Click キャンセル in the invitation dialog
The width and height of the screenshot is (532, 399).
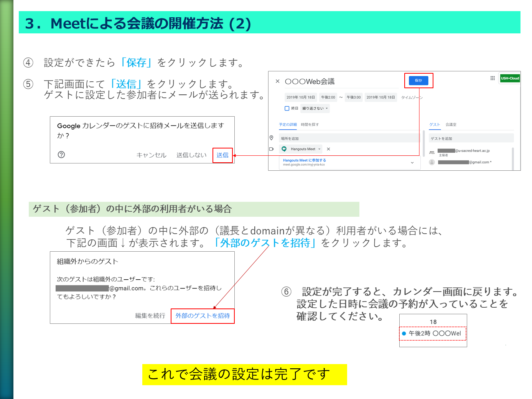(x=152, y=155)
